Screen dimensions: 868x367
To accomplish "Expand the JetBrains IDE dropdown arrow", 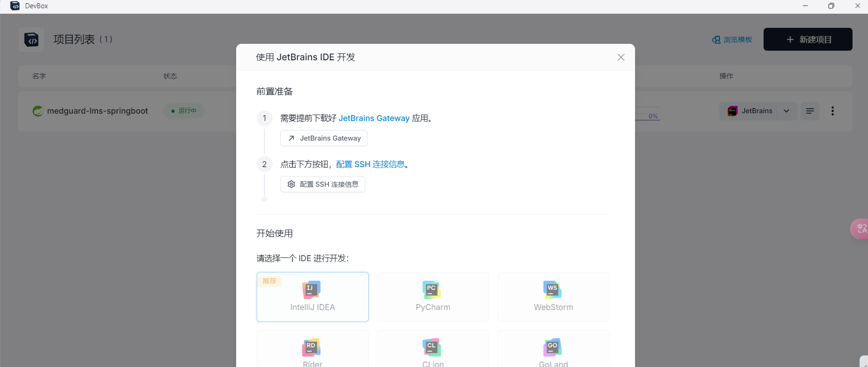I will coord(786,111).
